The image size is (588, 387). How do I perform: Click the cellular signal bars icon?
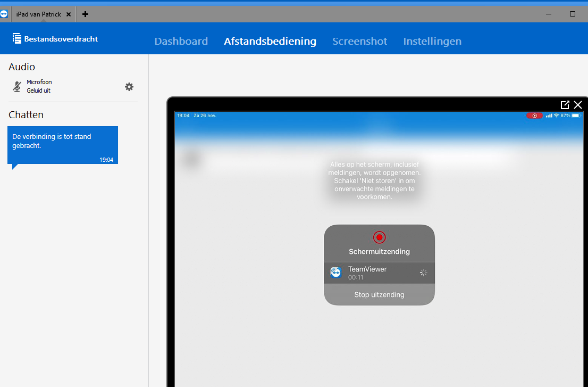[x=549, y=116]
